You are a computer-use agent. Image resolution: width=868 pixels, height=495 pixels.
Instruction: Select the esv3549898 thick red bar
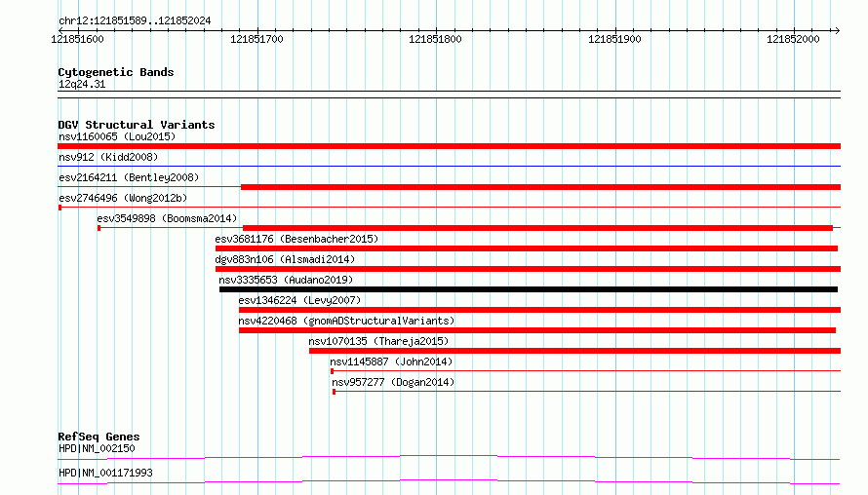point(537,228)
